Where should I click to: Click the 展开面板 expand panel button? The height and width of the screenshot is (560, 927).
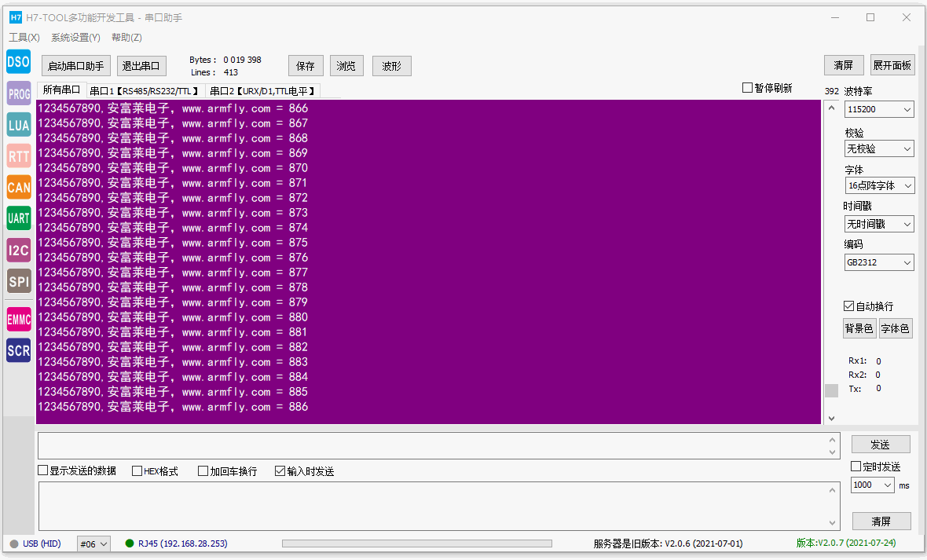(x=892, y=65)
